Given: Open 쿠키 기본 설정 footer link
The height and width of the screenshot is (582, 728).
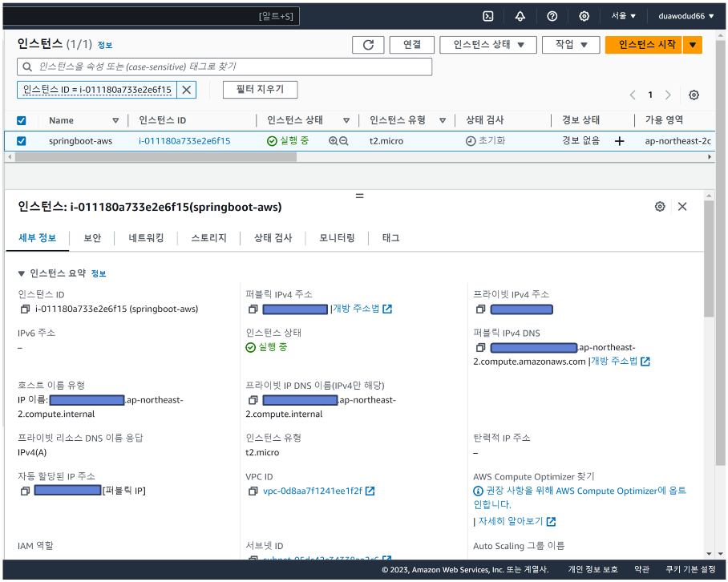Looking at the screenshot, I should (690, 570).
